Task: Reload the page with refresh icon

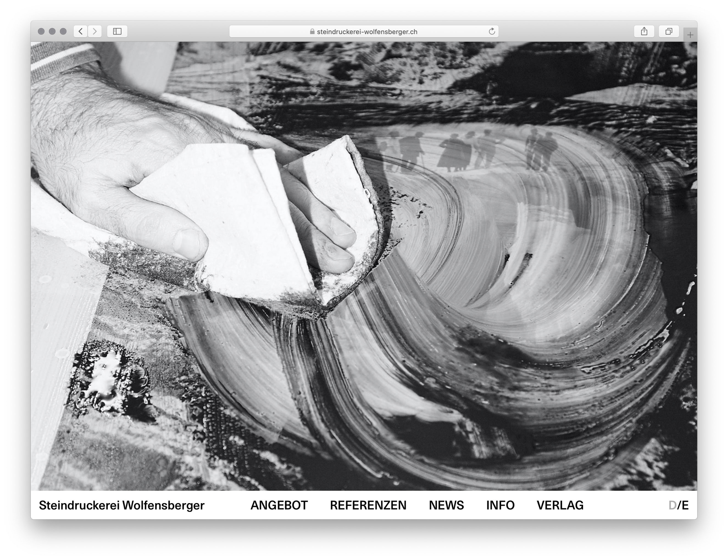Action: 492,31
